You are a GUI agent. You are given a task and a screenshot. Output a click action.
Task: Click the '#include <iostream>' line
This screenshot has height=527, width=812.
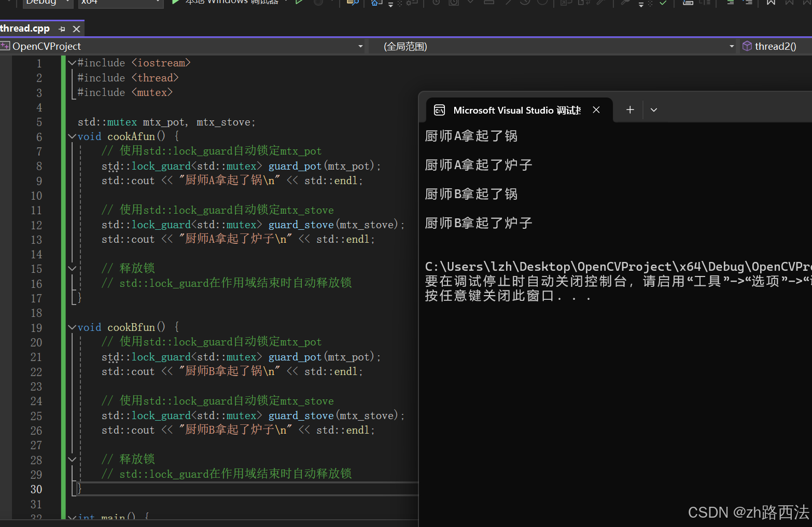pos(134,63)
